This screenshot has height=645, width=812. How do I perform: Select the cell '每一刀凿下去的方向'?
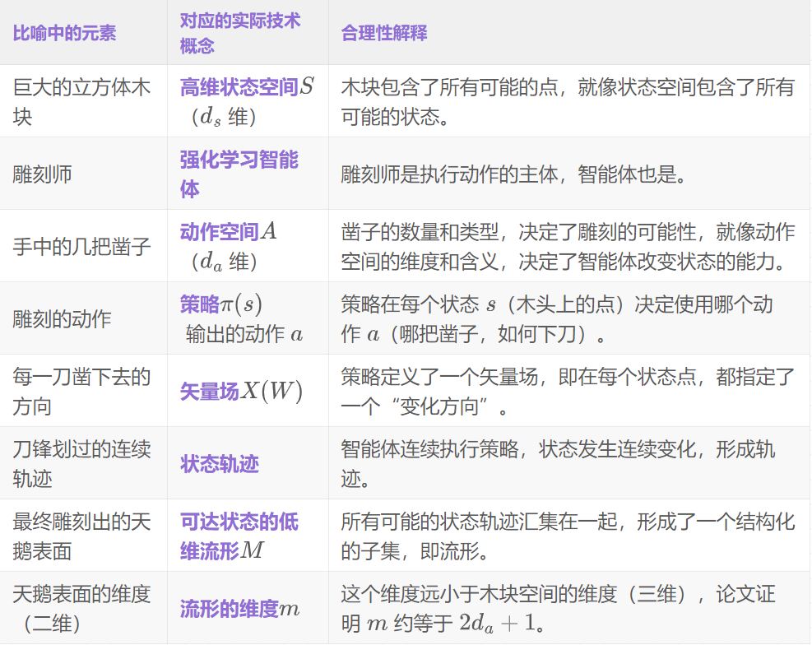[x=83, y=391]
